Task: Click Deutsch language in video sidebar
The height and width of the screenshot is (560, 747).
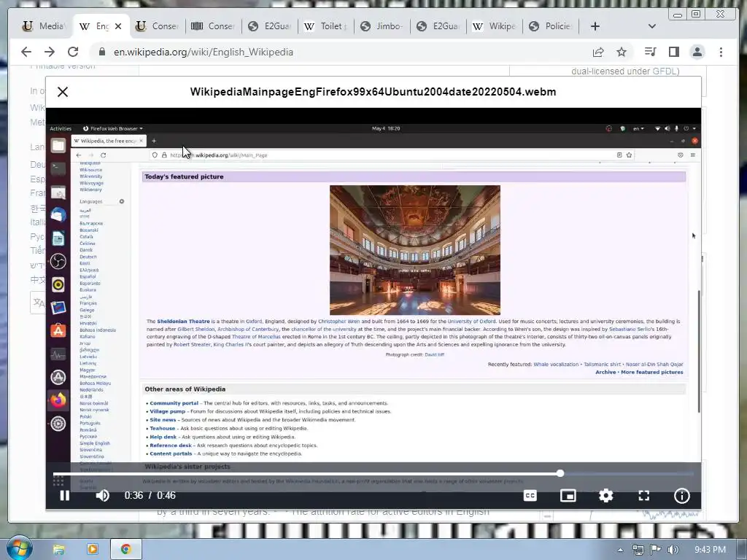Action: (x=88, y=257)
